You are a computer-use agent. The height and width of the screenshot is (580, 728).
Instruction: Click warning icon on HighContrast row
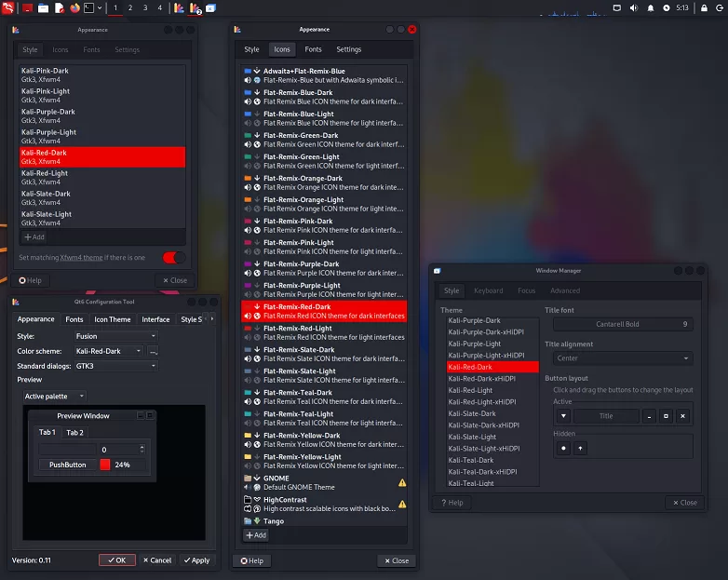[402, 504]
